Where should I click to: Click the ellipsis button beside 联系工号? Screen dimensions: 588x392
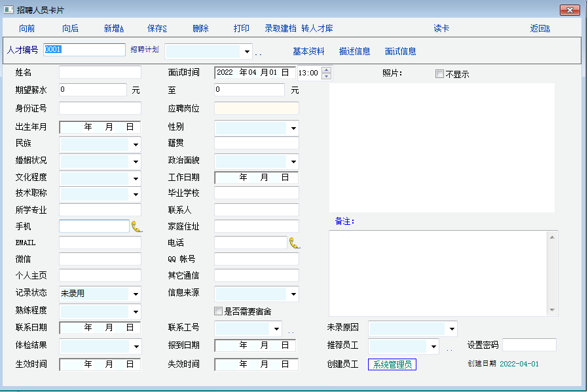(291, 330)
